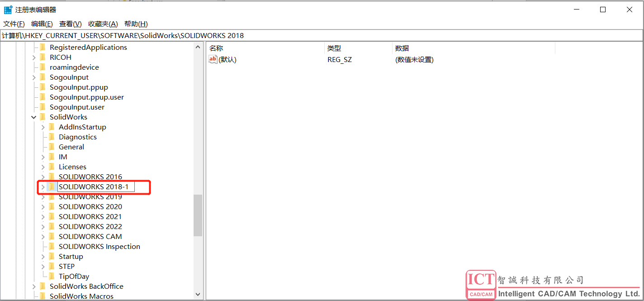Viewport: 644px width, 301px height.
Task: Click the folder icon beside Startup
Action: pos(52,256)
